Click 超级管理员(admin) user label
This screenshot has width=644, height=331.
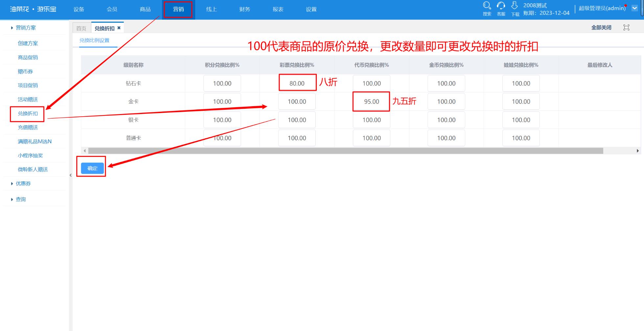(x=602, y=8)
